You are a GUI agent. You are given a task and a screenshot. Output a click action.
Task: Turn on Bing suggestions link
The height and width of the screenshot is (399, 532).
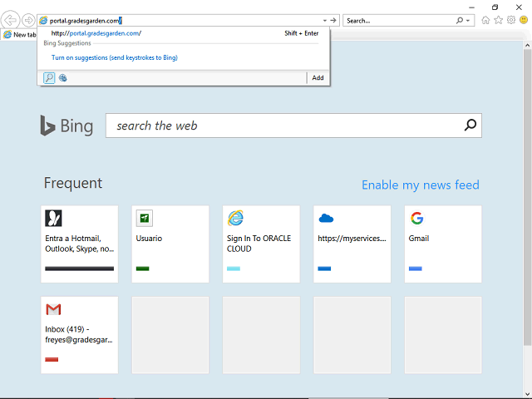115,57
